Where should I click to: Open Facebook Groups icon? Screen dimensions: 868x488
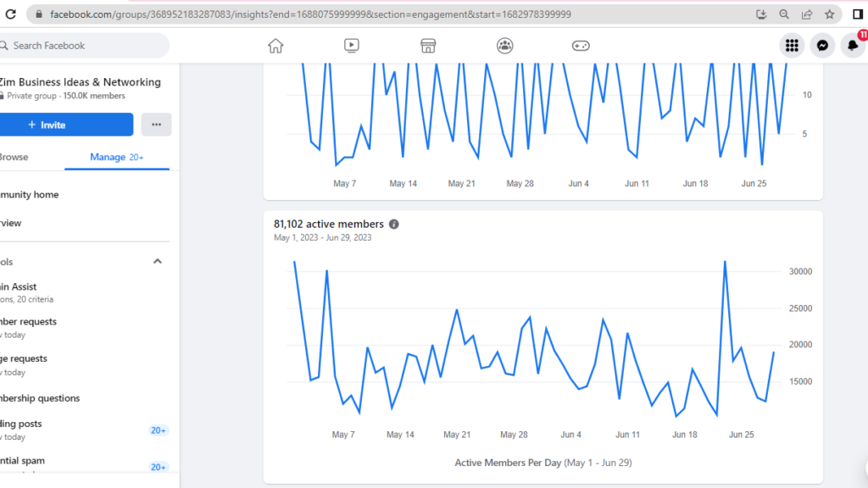(x=504, y=46)
